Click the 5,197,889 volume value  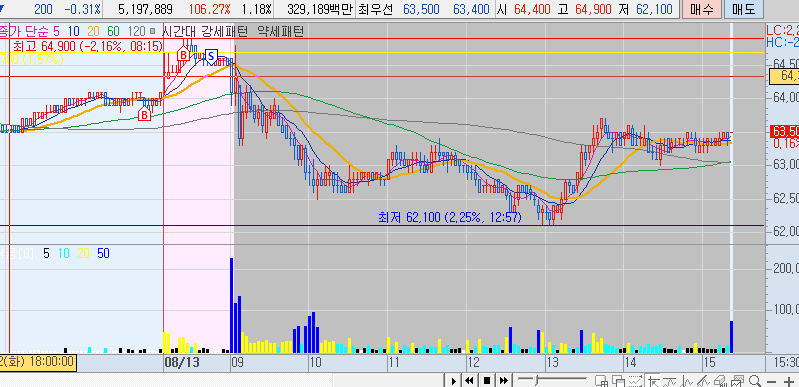click(145, 9)
